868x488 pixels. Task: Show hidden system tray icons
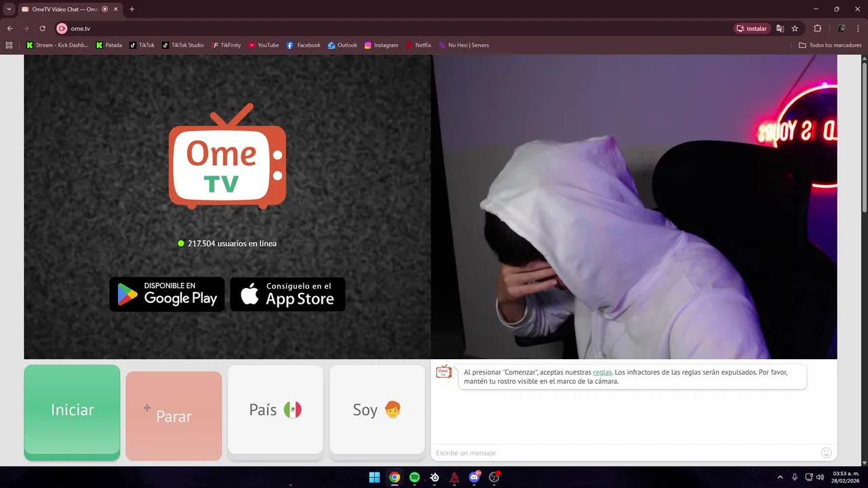(x=780, y=477)
